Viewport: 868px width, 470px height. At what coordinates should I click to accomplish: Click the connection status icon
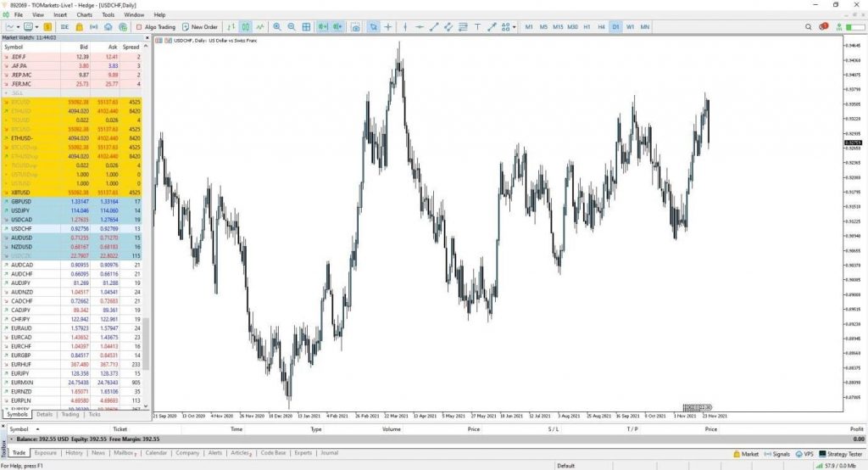[x=839, y=26]
